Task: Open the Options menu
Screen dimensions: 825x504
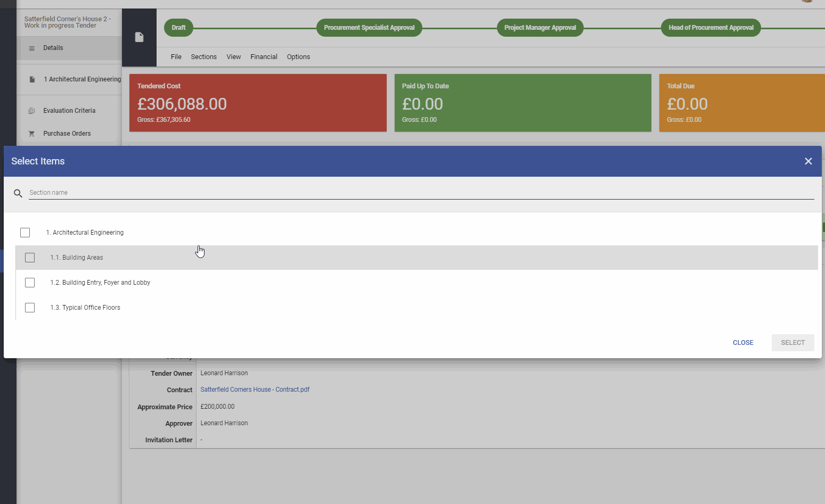Action: 298,57
